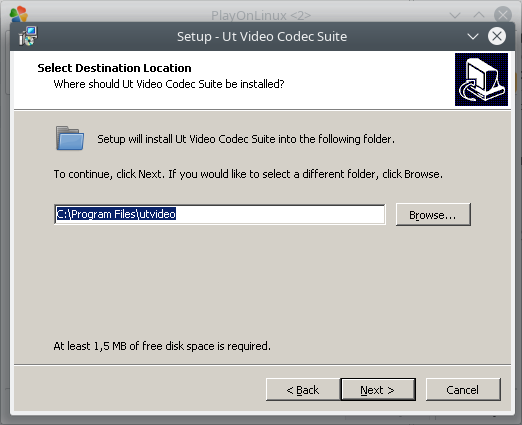Click the 'Where should Ut Video Codec Suite be installed?' text
This screenshot has width=522, height=425.
click(x=169, y=84)
